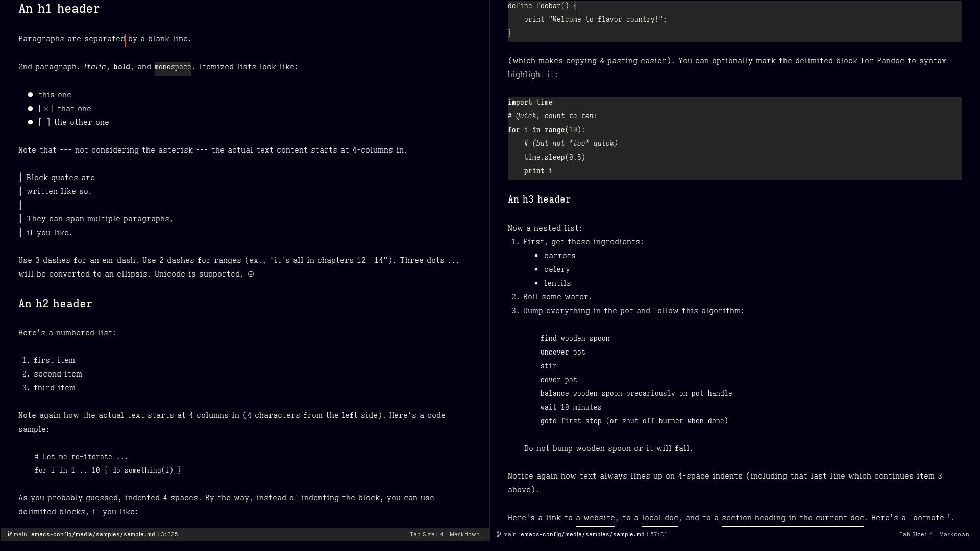
Task: Click the 'An h1 header' heading
Action: pyautogui.click(x=59, y=9)
